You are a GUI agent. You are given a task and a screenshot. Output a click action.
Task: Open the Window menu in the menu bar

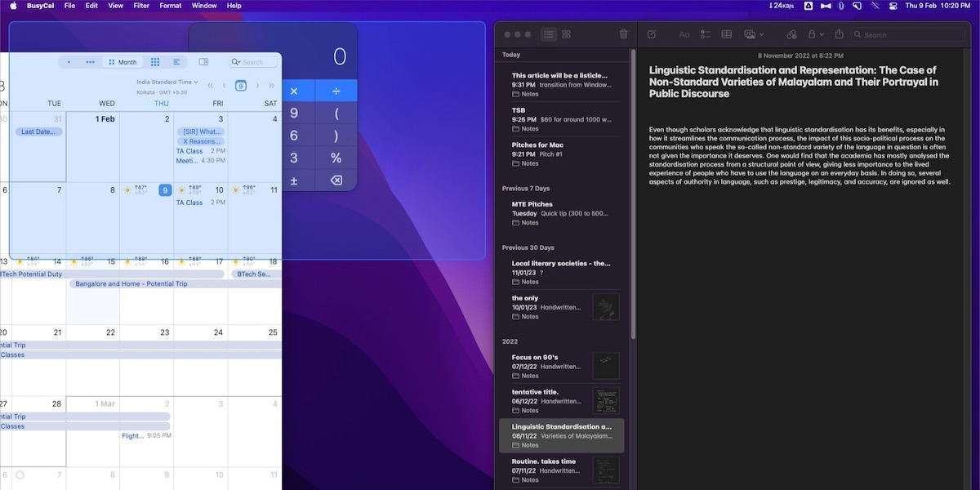coord(203,6)
